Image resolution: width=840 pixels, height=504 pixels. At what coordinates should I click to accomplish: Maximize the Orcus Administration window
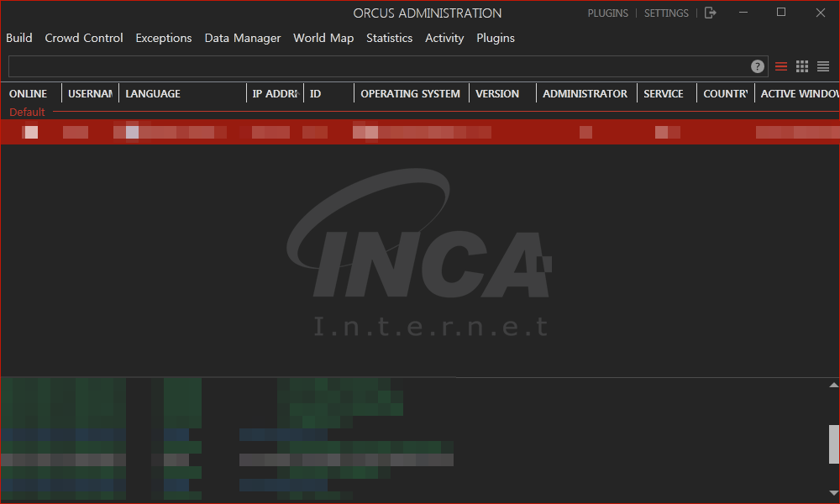(781, 13)
